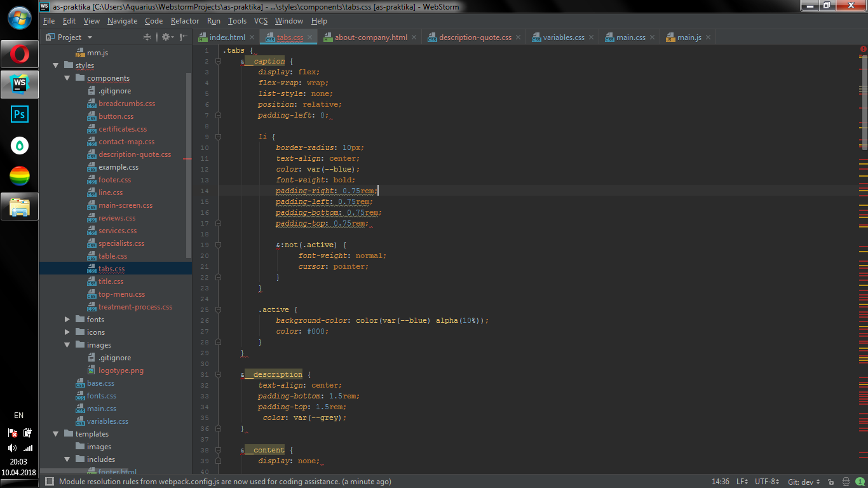Close the description-quote.css tab
Viewport: 868px width, 488px height.
coord(519,37)
